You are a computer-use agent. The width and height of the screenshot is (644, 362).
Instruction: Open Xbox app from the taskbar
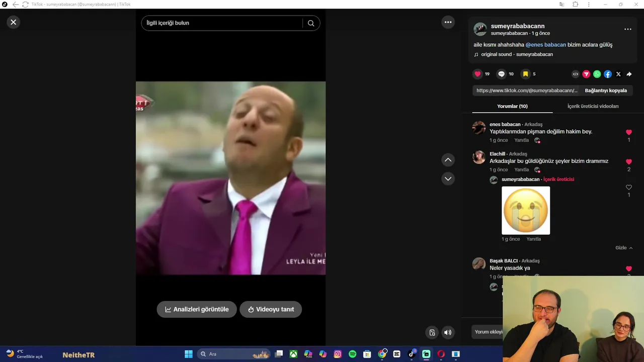(293, 354)
